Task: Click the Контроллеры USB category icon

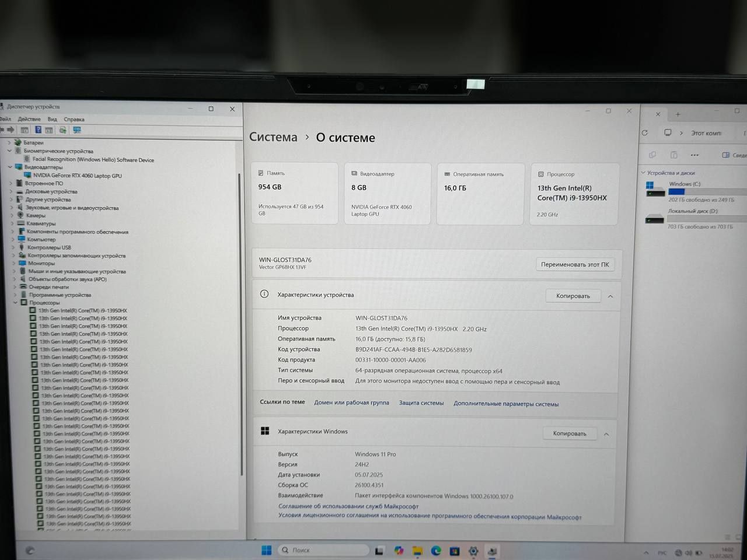Action: (22, 247)
